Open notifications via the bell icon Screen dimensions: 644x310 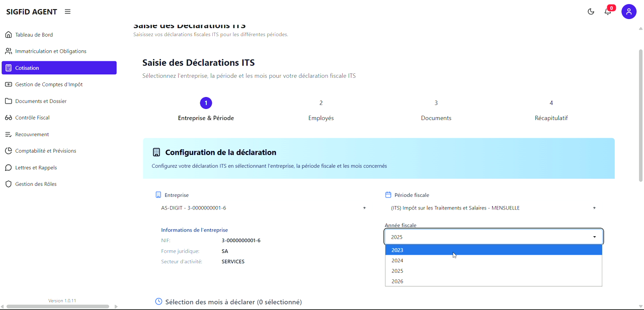point(608,11)
